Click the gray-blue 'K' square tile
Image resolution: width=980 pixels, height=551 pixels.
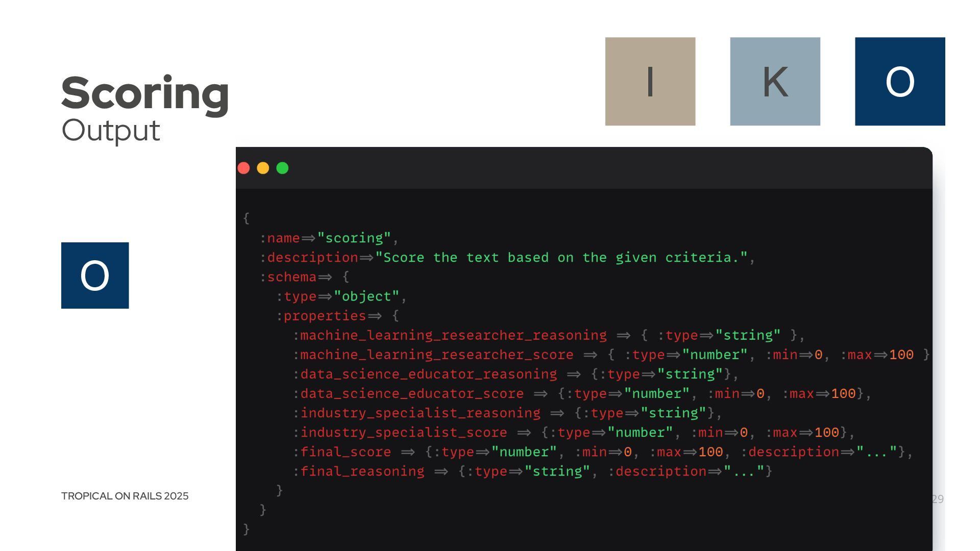coord(775,81)
